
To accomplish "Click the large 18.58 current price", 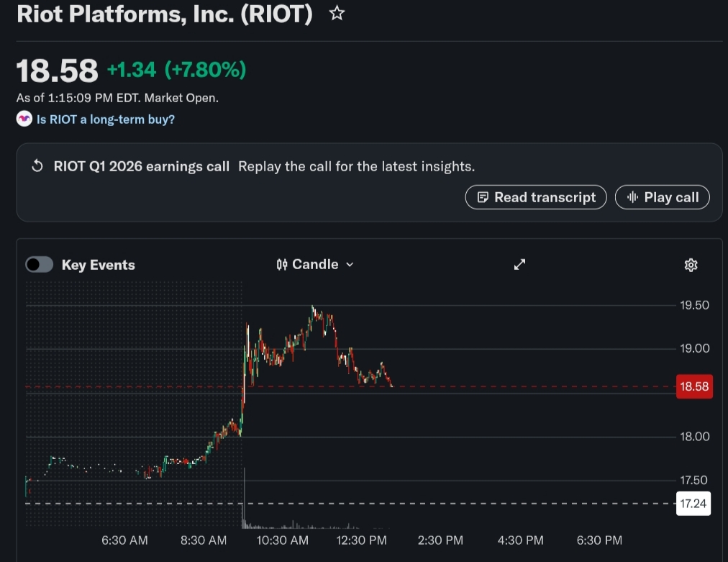I will (x=57, y=71).
